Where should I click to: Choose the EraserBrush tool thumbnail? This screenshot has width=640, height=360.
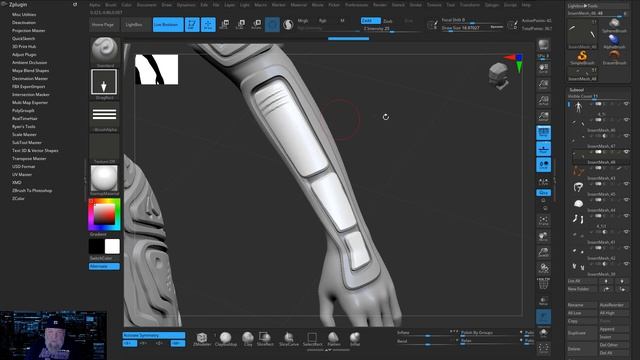[x=614, y=57]
